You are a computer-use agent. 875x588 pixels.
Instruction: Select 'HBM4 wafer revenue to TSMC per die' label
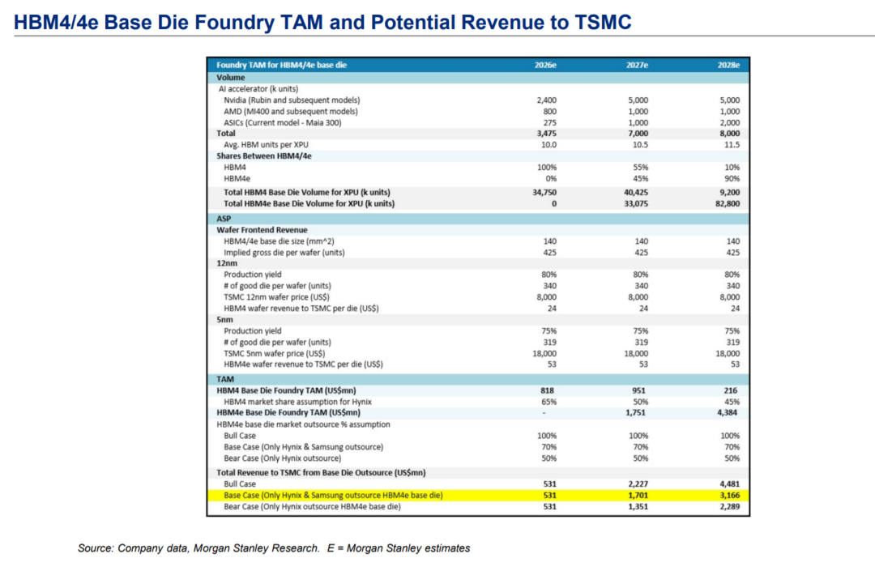(301, 309)
